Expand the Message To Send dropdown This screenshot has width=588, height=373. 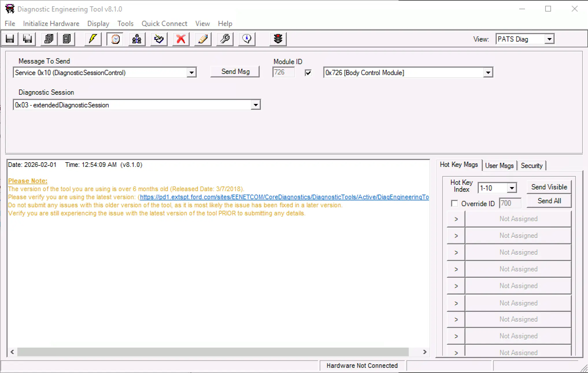click(x=191, y=73)
